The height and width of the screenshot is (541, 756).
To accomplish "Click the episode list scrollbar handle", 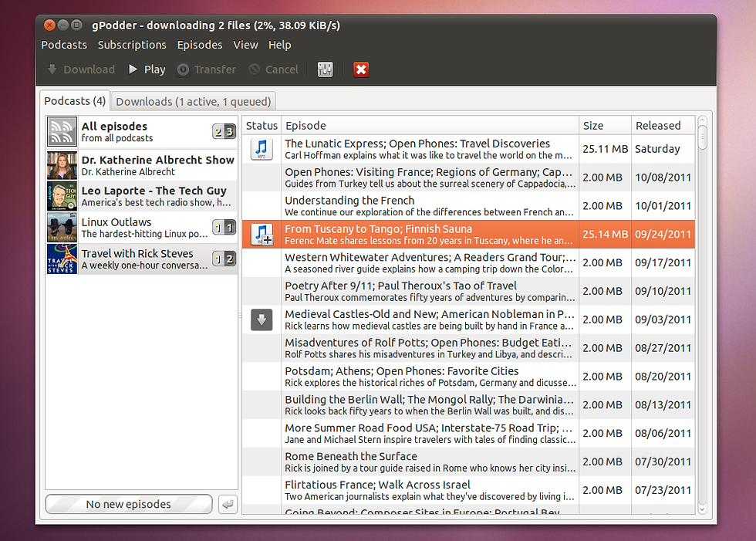I will pyautogui.click(x=703, y=137).
